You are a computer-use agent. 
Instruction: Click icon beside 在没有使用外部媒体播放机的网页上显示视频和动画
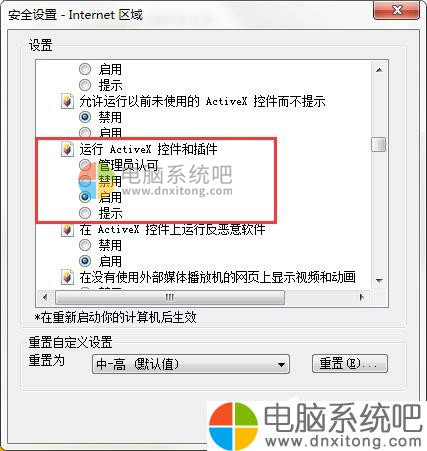(x=68, y=277)
